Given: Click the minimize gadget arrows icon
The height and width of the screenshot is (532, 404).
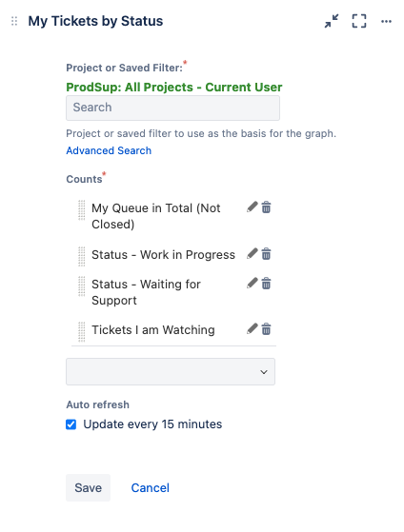Looking at the screenshot, I should [x=332, y=21].
